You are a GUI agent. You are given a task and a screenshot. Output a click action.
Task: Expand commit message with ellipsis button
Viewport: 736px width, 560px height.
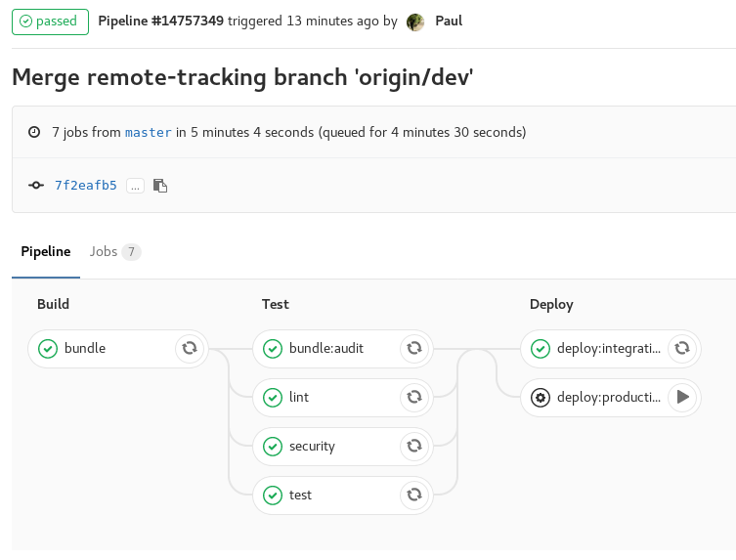pos(135,186)
